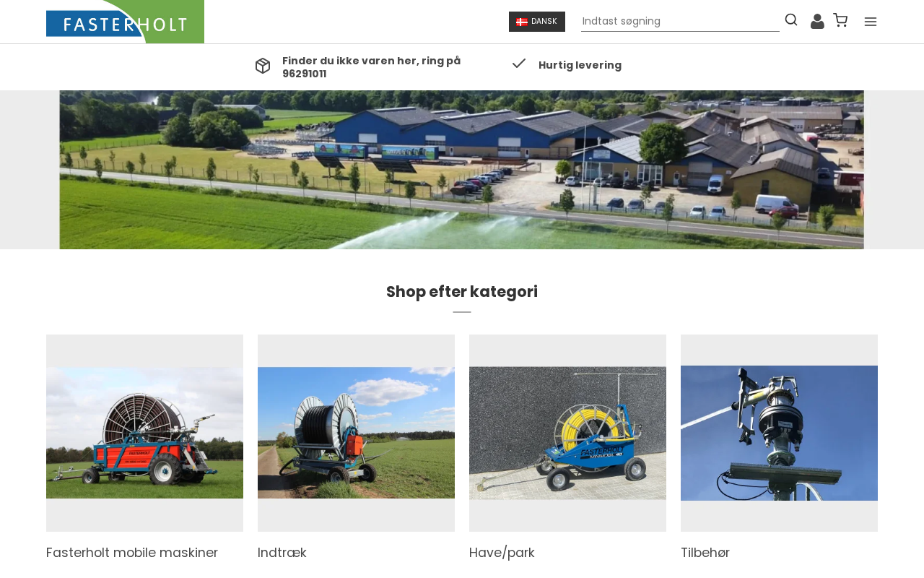Click the Indtræk hose reel thumbnail
The height and width of the screenshot is (578, 924).
click(x=356, y=433)
